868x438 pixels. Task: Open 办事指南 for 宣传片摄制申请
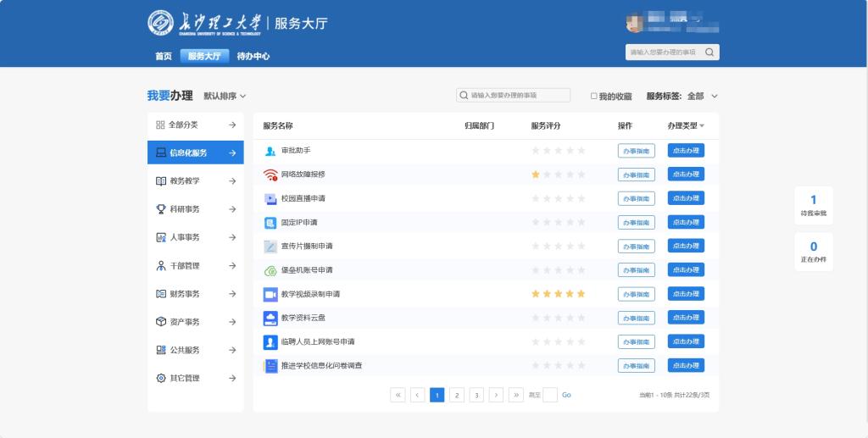coord(636,247)
